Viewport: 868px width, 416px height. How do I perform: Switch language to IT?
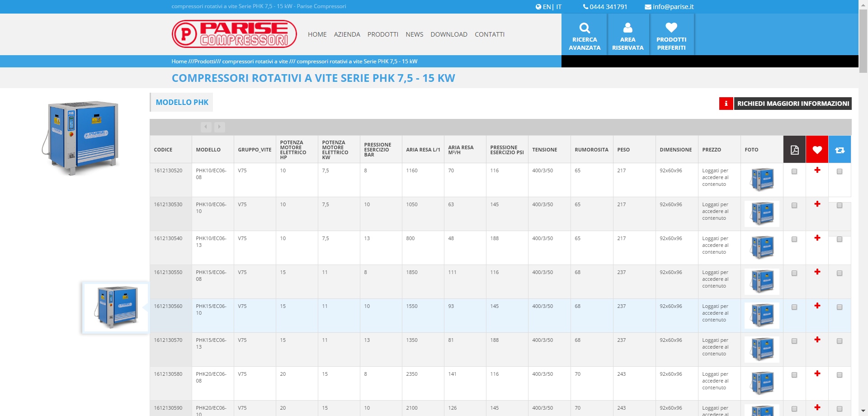559,7
